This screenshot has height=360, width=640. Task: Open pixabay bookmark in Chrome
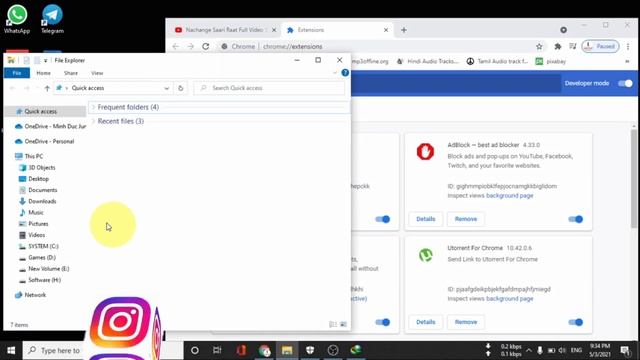pos(551,62)
